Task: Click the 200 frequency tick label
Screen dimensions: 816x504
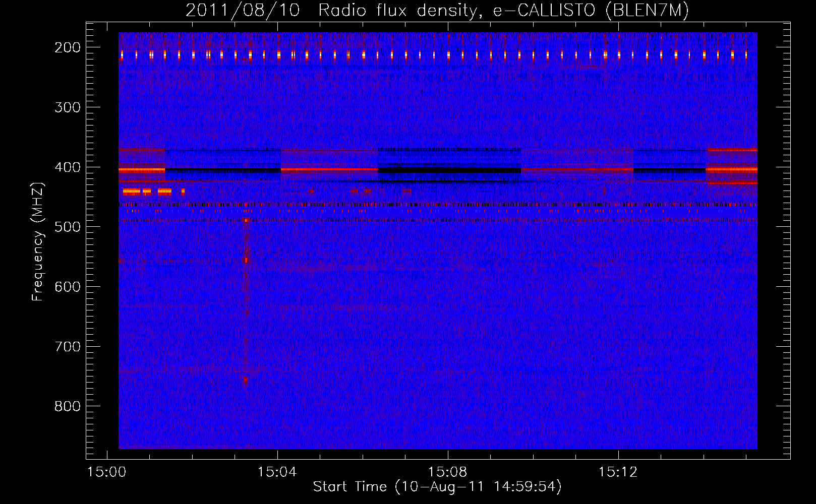Action: click(x=68, y=47)
